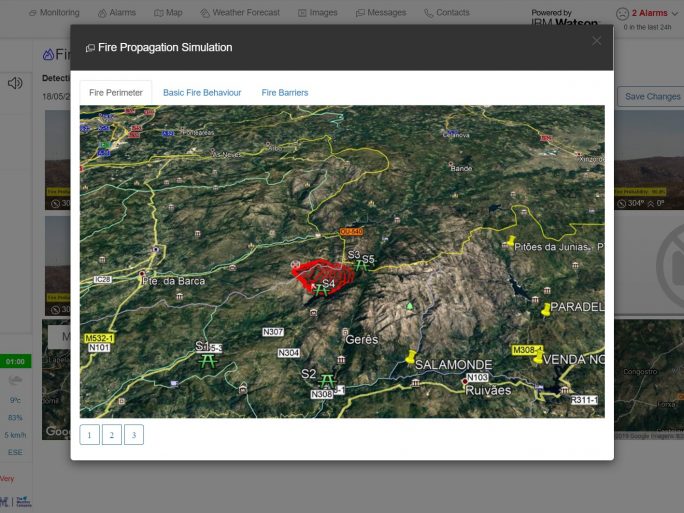684x513 pixels.
Task: Click the S4 picnic table marker
Action: point(321,290)
